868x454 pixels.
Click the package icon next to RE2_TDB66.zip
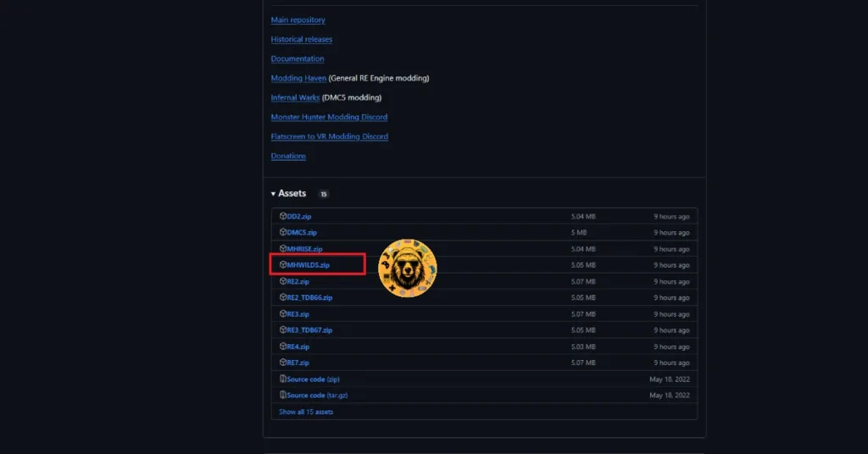[283, 298]
